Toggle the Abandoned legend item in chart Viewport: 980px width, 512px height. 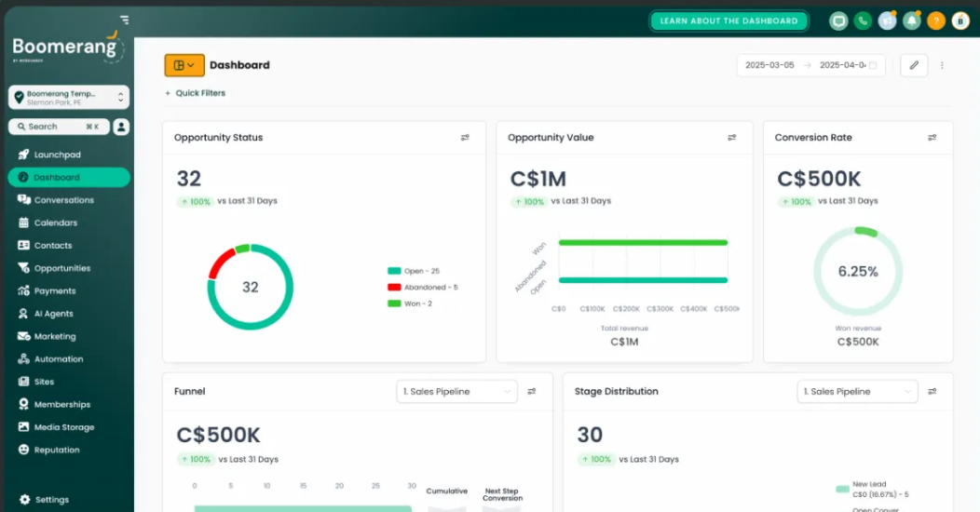(422, 288)
